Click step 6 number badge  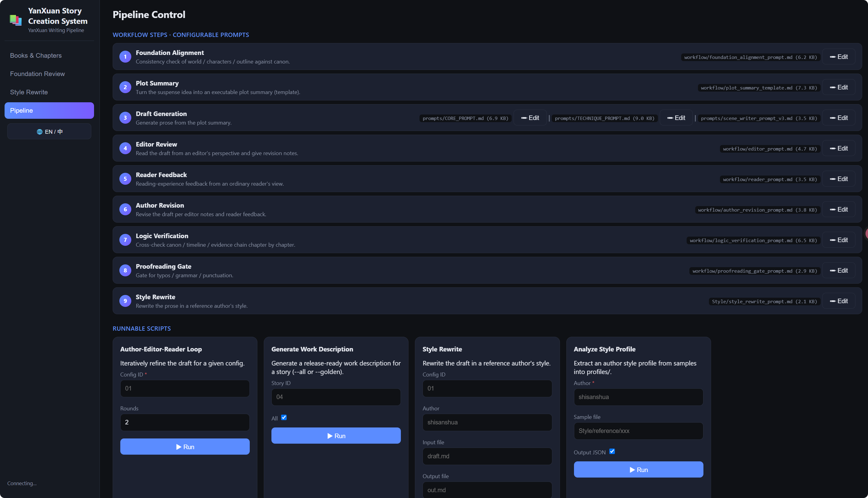(125, 209)
